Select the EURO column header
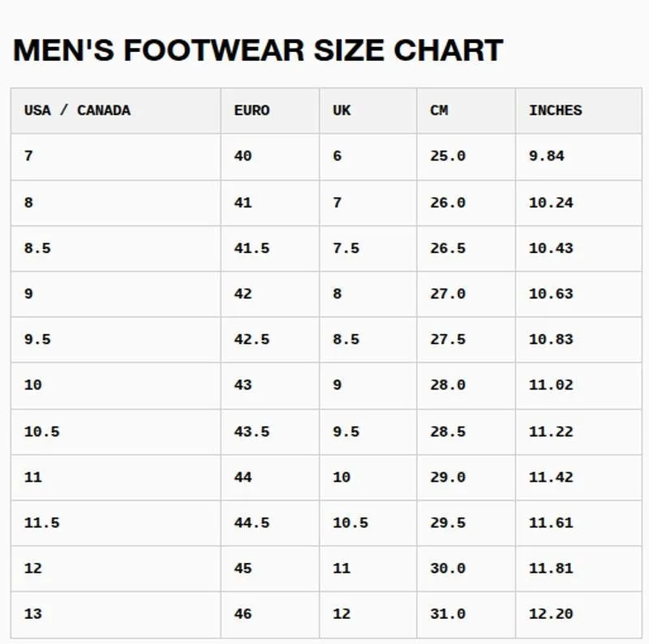 click(270, 110)
